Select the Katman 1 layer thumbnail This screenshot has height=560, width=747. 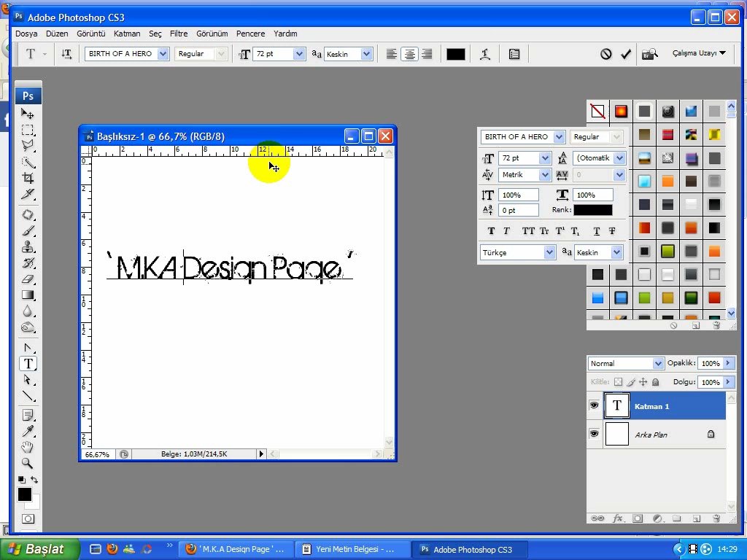tap(617, 405)
